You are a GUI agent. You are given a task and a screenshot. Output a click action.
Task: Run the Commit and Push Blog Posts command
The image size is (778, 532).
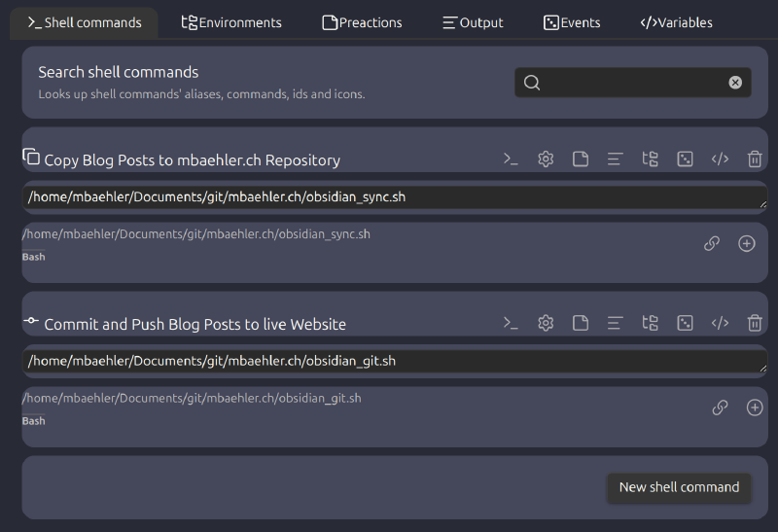511,323
